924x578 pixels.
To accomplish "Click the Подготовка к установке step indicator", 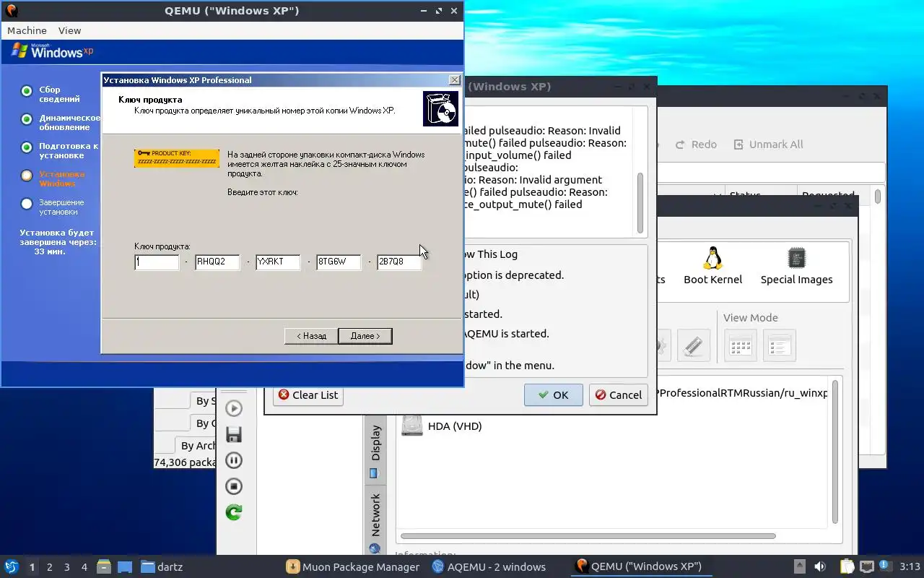I will 27,147.
